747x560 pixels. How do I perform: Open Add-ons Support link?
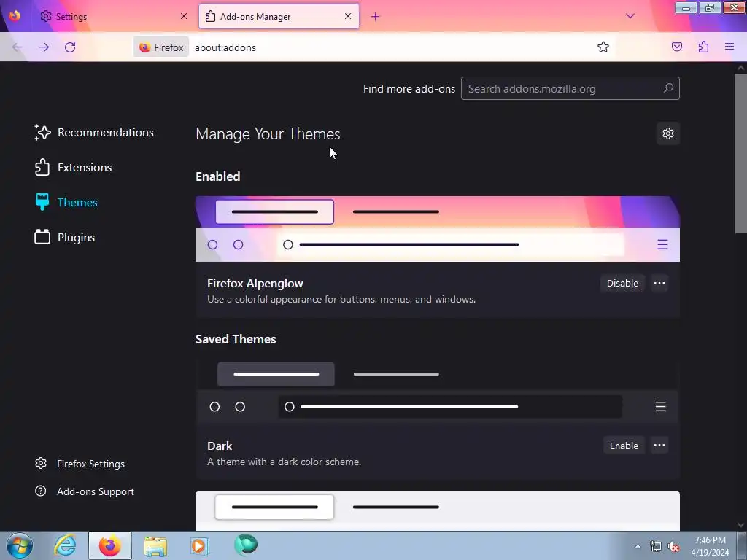(85, 491)
